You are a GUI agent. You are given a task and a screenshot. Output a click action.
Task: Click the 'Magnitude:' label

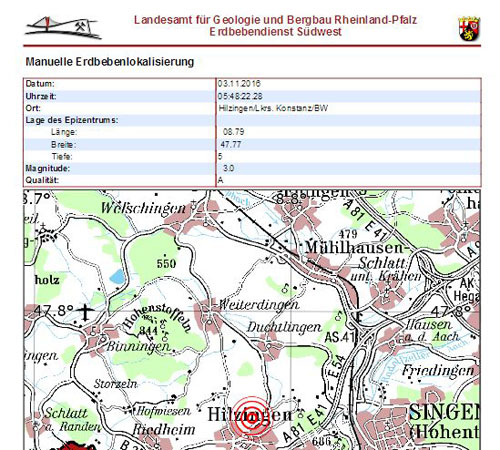48,168
